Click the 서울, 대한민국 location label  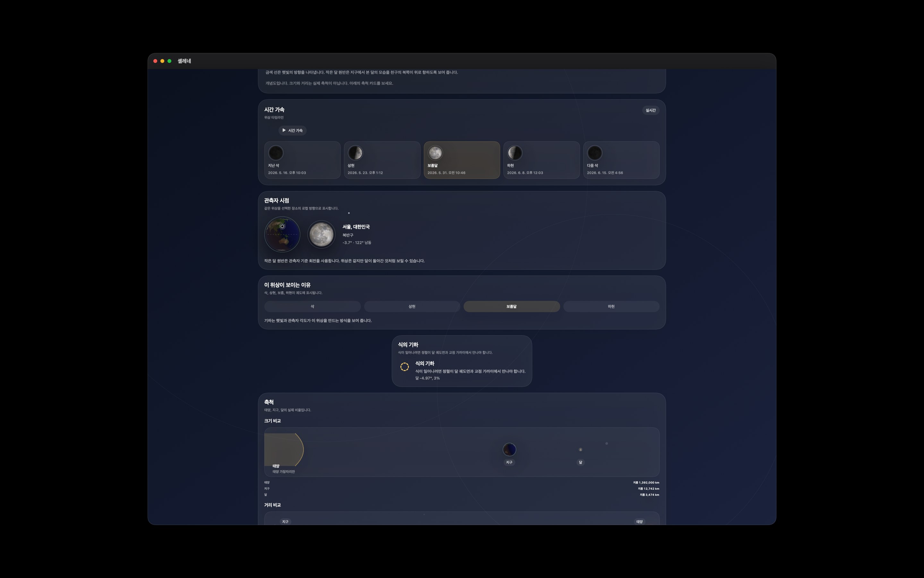[356, 227]
